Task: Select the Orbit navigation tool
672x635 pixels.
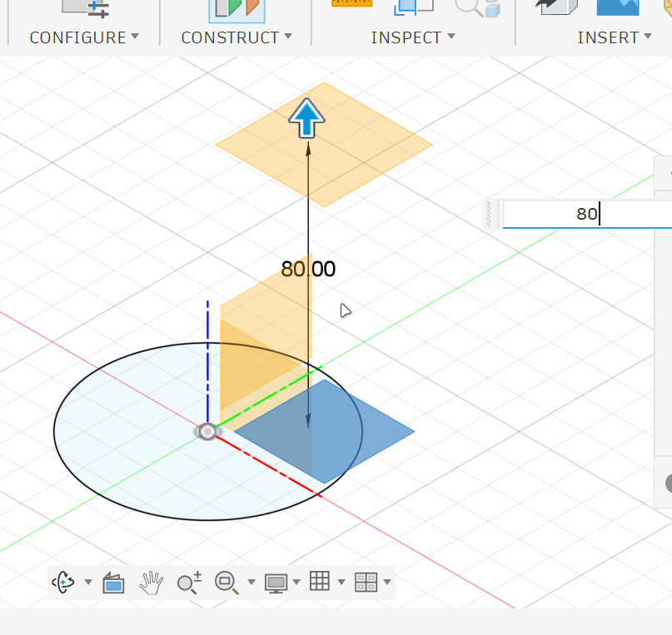Action: click(x=63, y=582)
